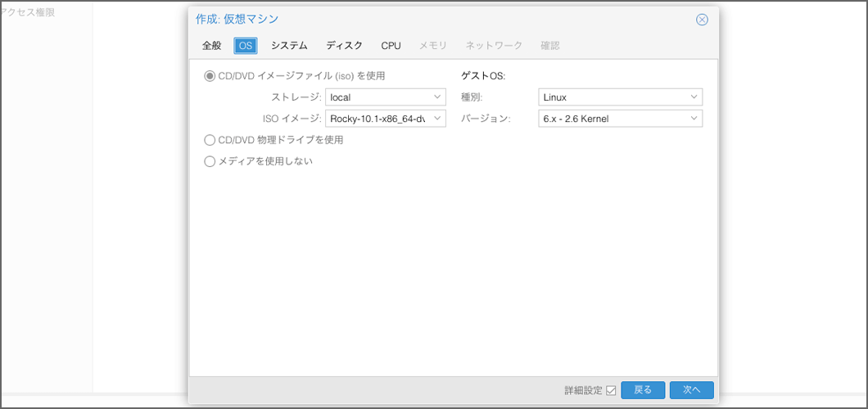This screenshot has width=868, height=409.
Task: Click the ゲストOS: heading text
Action: pyautogui.click(x=484, y=76)
